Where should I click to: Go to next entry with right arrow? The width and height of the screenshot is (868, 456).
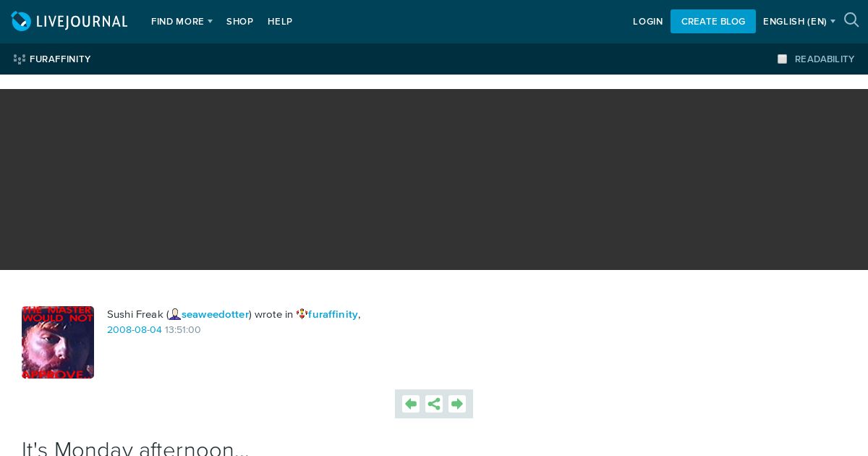tap(457, 404)
